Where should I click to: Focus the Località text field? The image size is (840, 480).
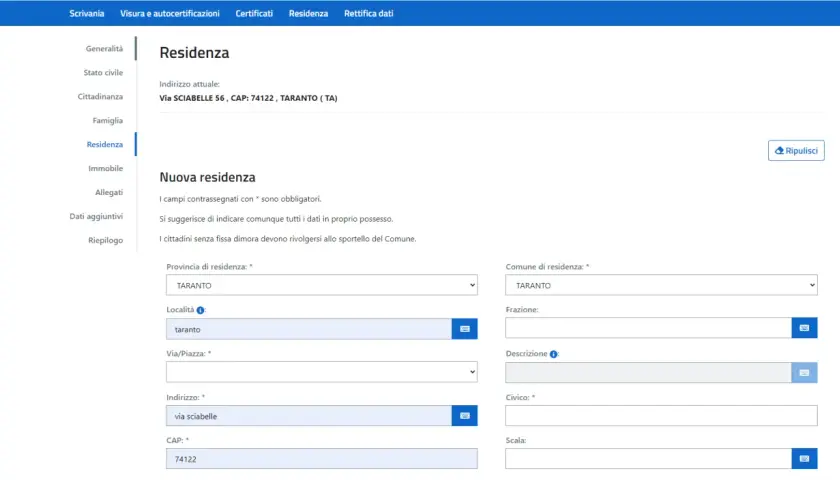click(309, 329)
